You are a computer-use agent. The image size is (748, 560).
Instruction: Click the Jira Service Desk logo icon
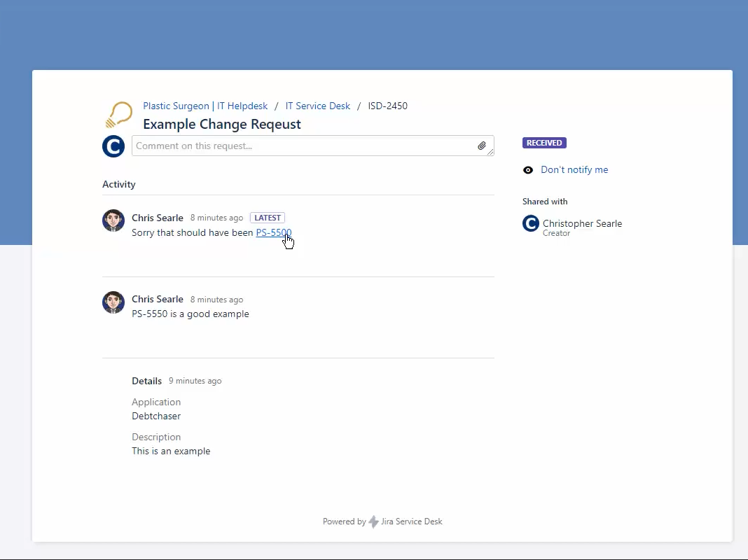tap(373, 522)
